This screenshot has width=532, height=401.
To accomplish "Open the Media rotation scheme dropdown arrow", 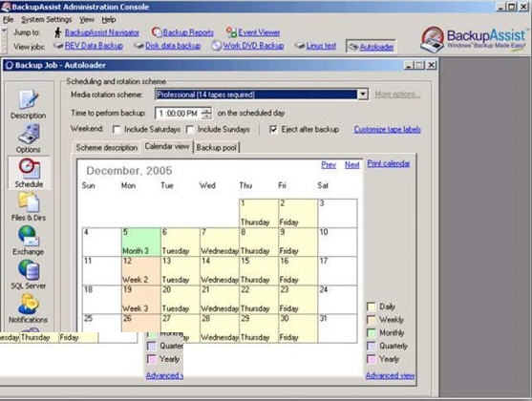I will click(363, 95).
